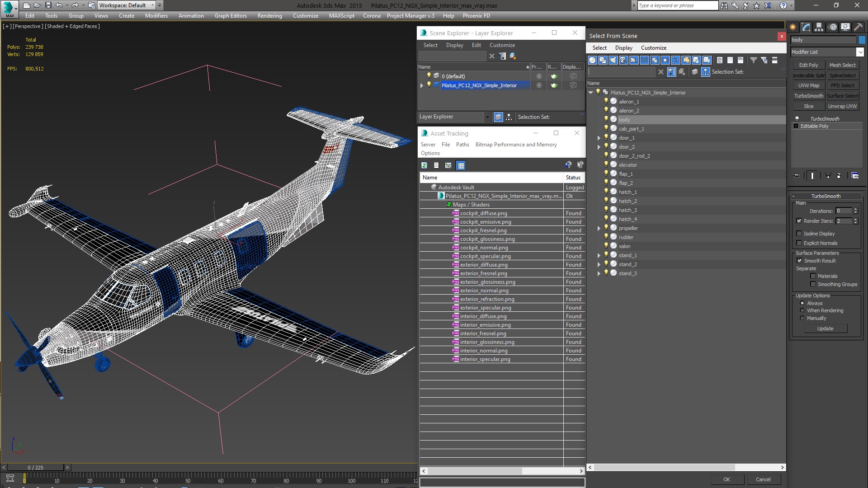This screenshot has width=868, height=488.
Task: Toggle Display Bone Objects filter icon
Action: (x=675, y=60)
